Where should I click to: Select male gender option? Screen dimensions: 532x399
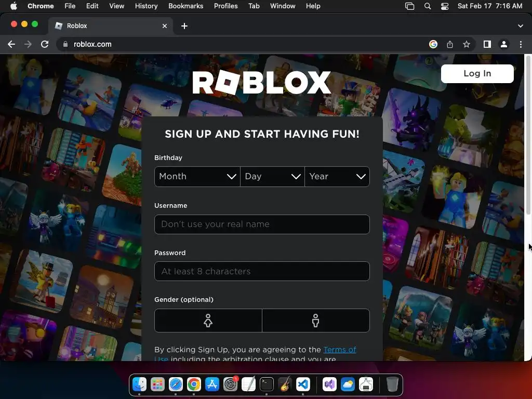pyautogui.click(x=315, y=320)
